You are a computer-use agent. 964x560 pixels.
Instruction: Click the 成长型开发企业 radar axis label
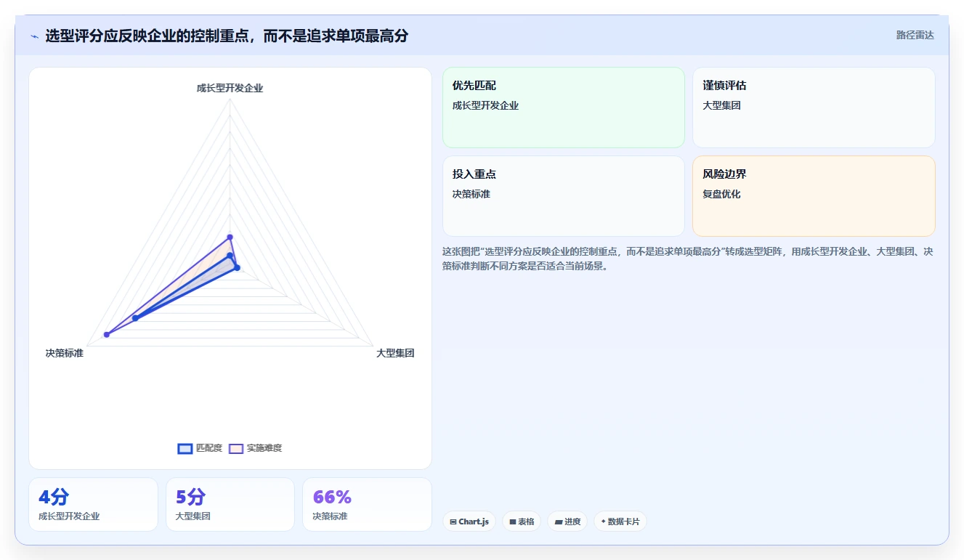pyautogui.click(x=230, y=88)
